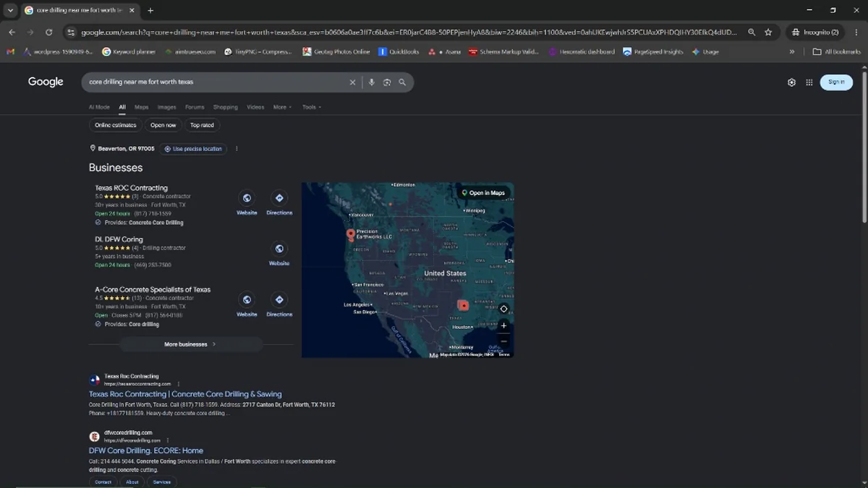Open Directions for Texas ROC Contracting

pyautogui.click(x=279, y=203)
